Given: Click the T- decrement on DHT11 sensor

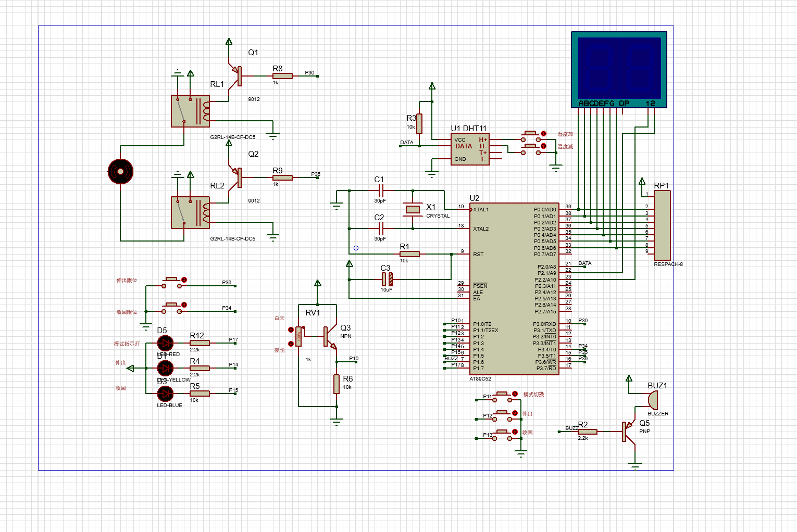Looking at the screenshot, I should click(x=483, y=159).
